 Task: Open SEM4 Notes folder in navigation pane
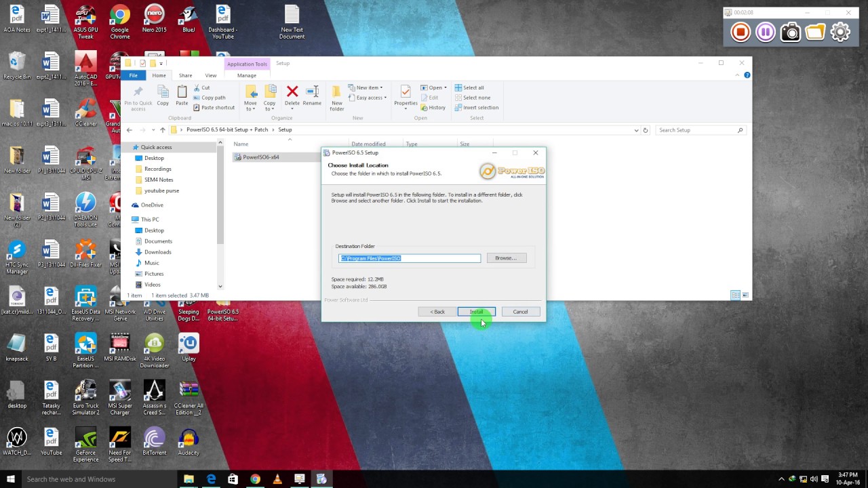tap(159, 180)
